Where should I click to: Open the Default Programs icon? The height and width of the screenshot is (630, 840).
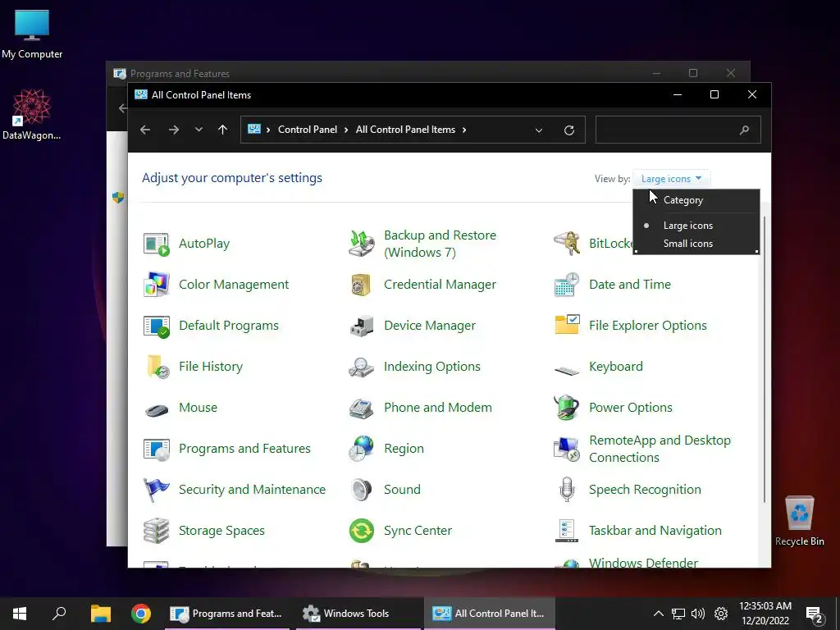click(157, 326)
